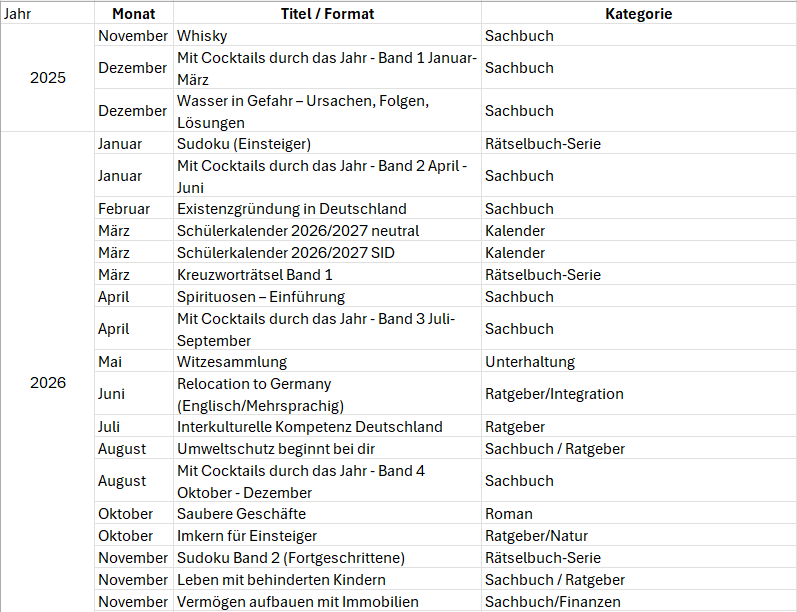
Task: Select the 2025 year cell
Action: click(47, 77)
